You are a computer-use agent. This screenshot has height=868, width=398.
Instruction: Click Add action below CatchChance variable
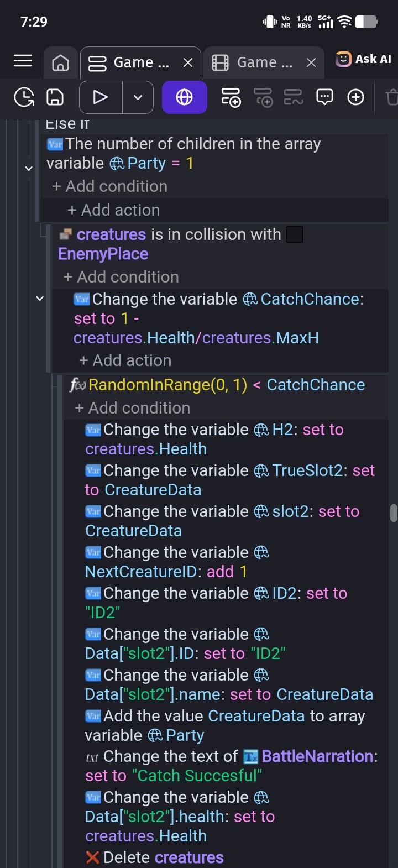125,360
